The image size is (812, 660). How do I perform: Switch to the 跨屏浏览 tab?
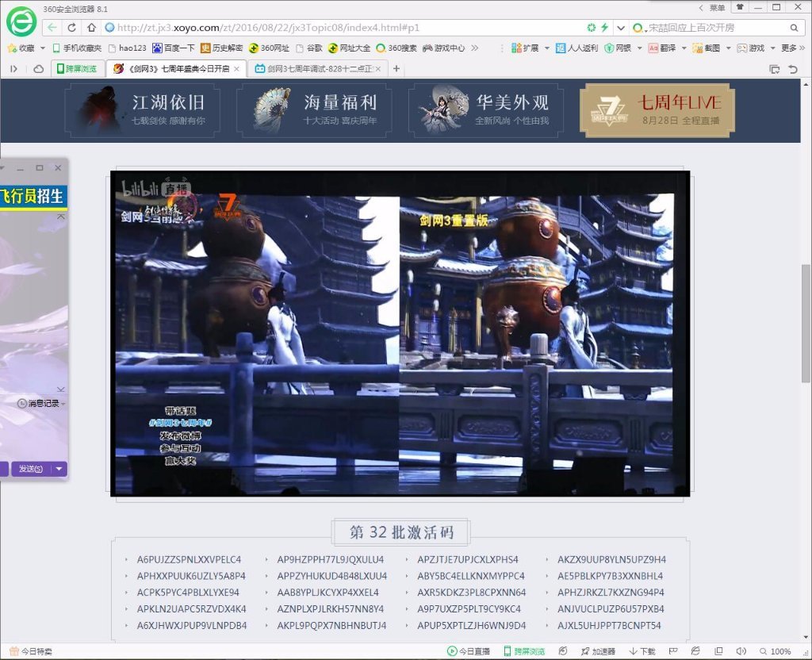coord(78,69)
